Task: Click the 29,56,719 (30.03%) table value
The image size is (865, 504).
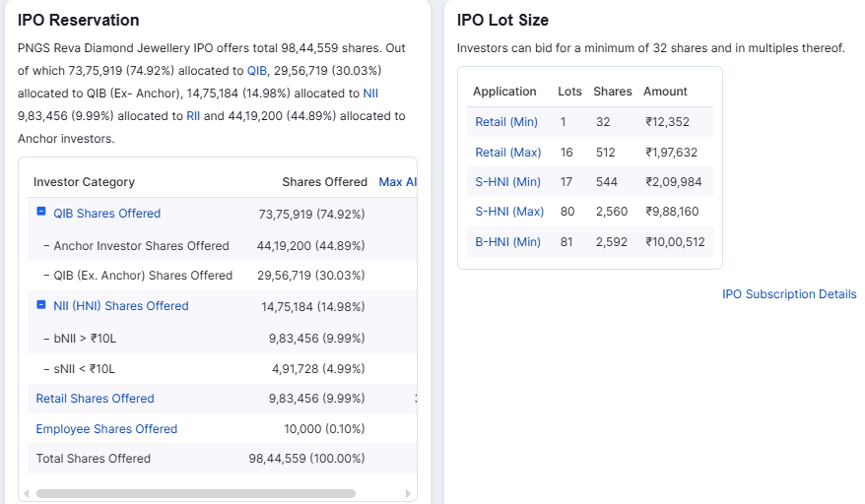Action: click(x=310, y=276)
